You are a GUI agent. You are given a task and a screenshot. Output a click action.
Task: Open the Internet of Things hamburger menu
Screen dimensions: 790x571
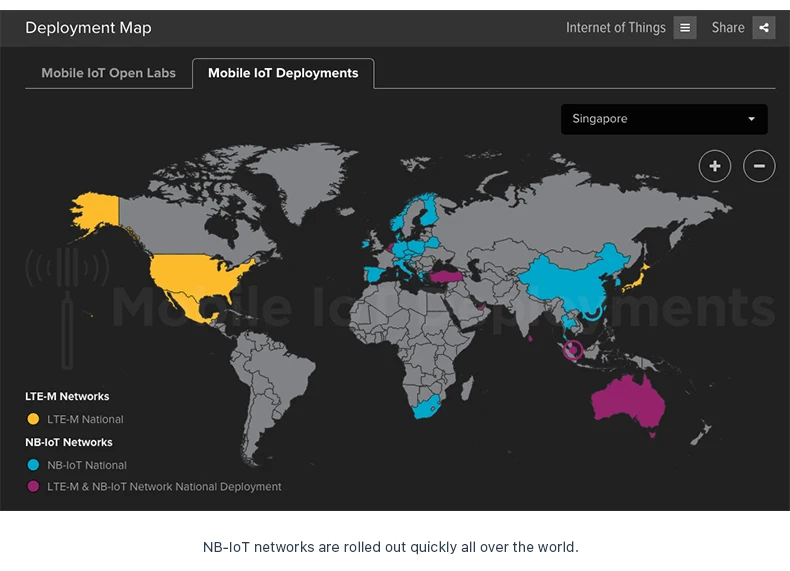click(685, 28)
